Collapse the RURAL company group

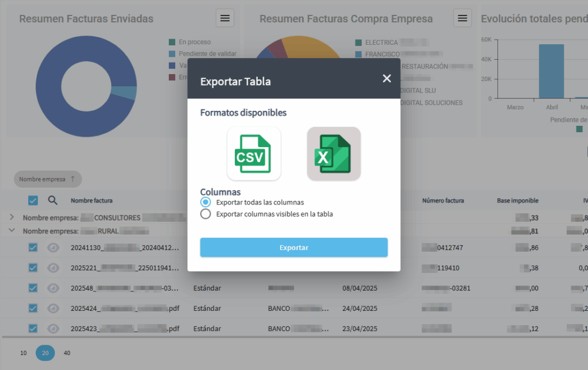coord(11,230)
